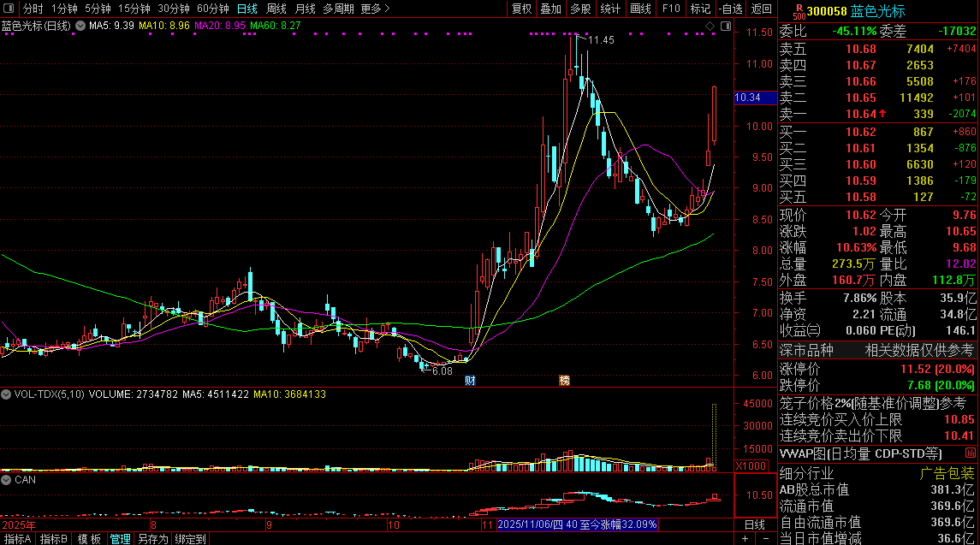
Task: Click the 11.45 high price annotation
Action: 601,40
